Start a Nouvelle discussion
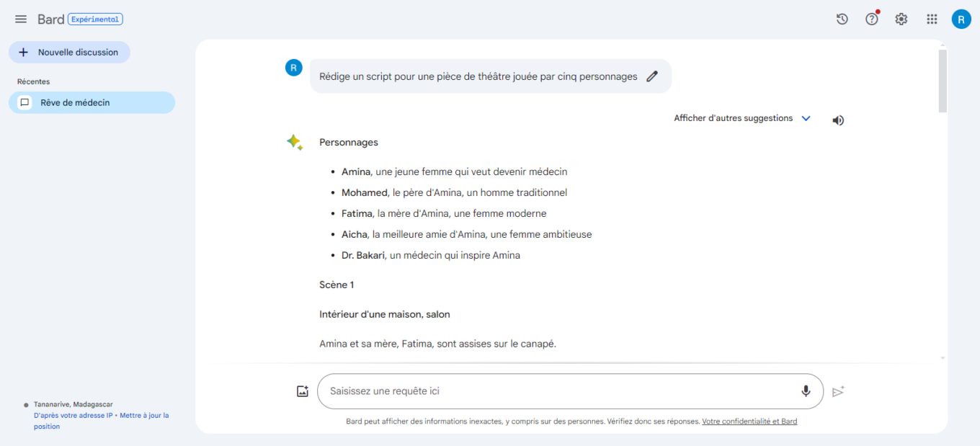 tap(69, 53)
